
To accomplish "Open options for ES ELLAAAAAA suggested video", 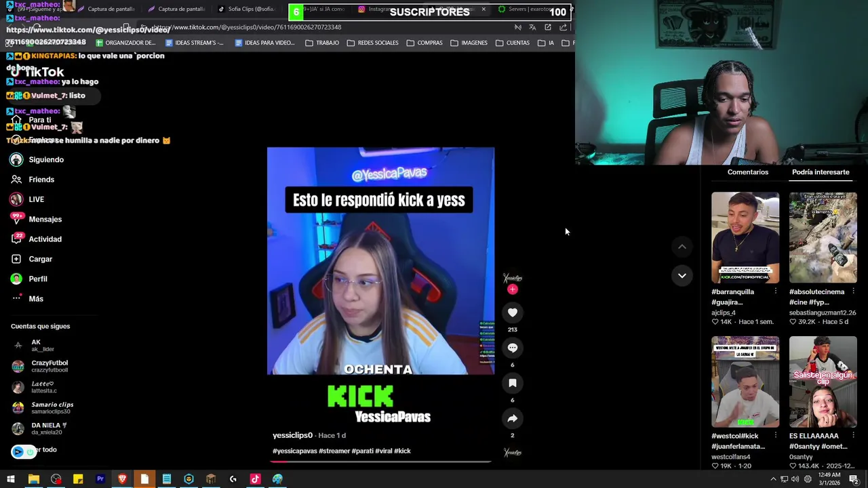I will [853, 436].
